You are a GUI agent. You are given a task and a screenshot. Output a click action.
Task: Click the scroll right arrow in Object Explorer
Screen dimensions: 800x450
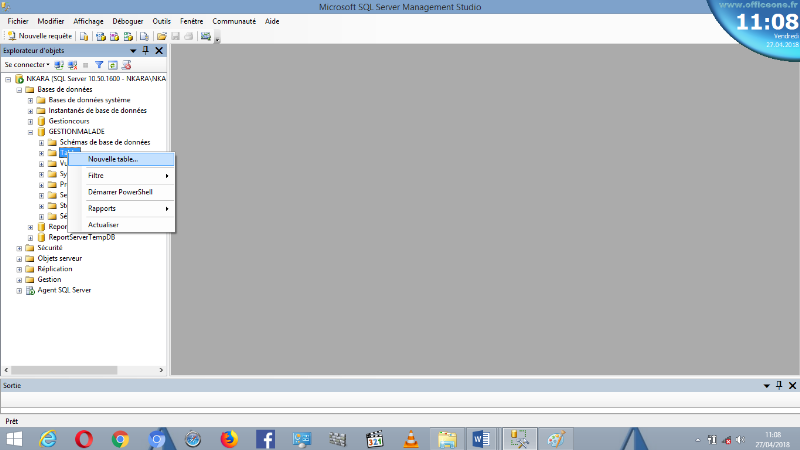point(161,370)
